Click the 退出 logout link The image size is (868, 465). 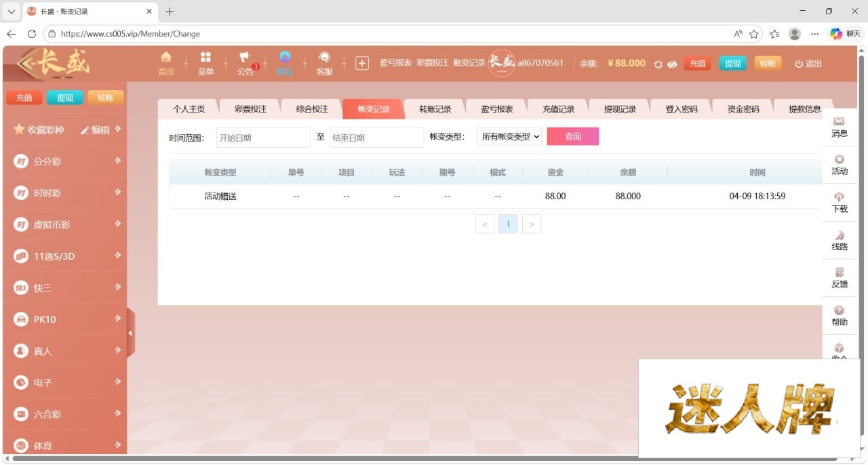(808, 64)
